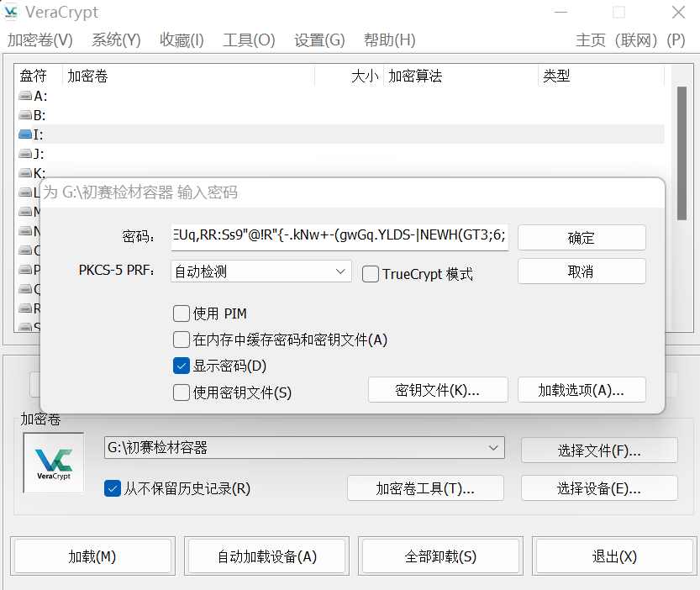This screenshot has width=700, height=590.
Task: Select the A: drive icon in the list
Action: (25, 96)
